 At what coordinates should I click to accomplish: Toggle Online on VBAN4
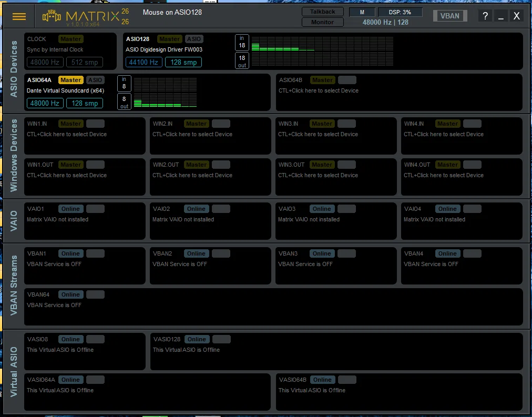[447, 254]
